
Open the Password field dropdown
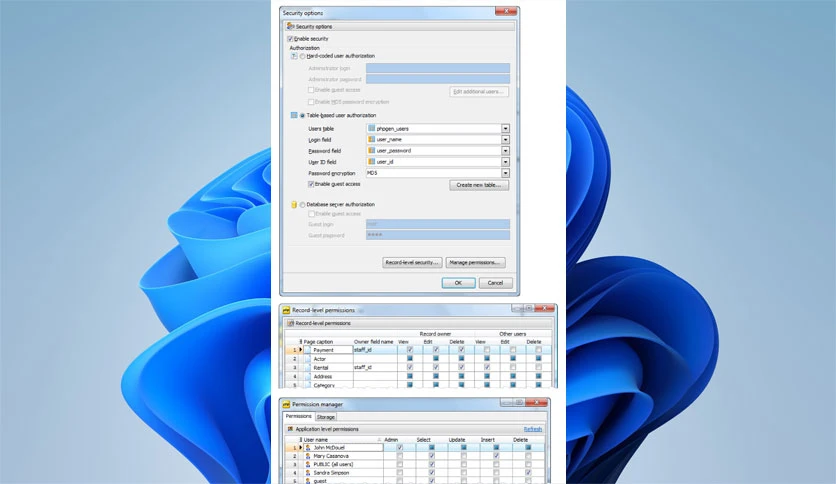[x=505, y=151]
